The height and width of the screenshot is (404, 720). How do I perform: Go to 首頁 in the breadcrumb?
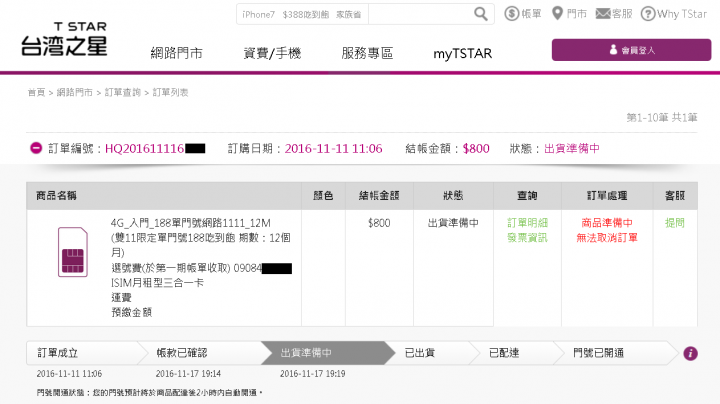pyautogui.click(x=36, y=93)
